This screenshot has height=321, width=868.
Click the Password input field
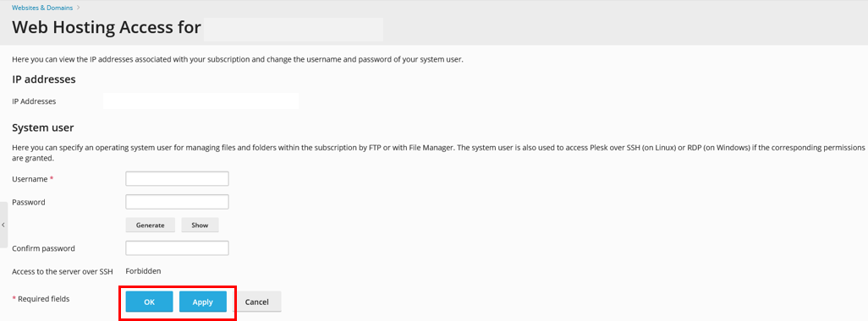click(x=177, y=202)
